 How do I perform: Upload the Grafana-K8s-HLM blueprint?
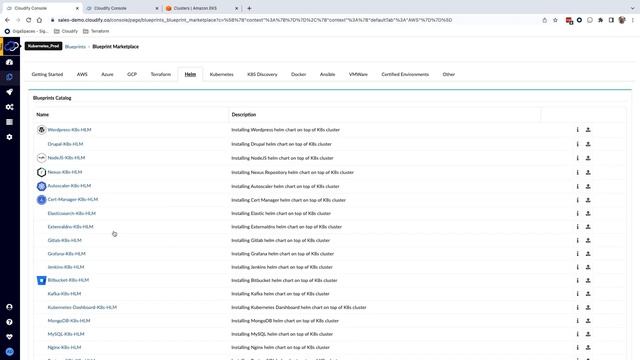588,254
